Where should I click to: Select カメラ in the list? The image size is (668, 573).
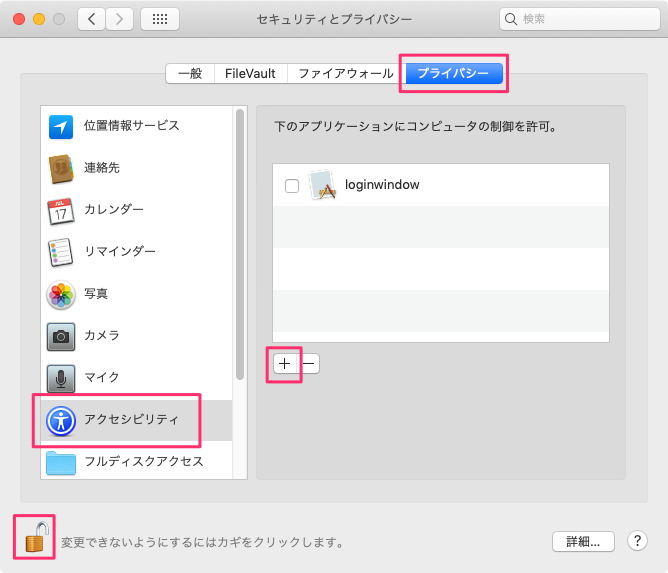coord(137,336)
